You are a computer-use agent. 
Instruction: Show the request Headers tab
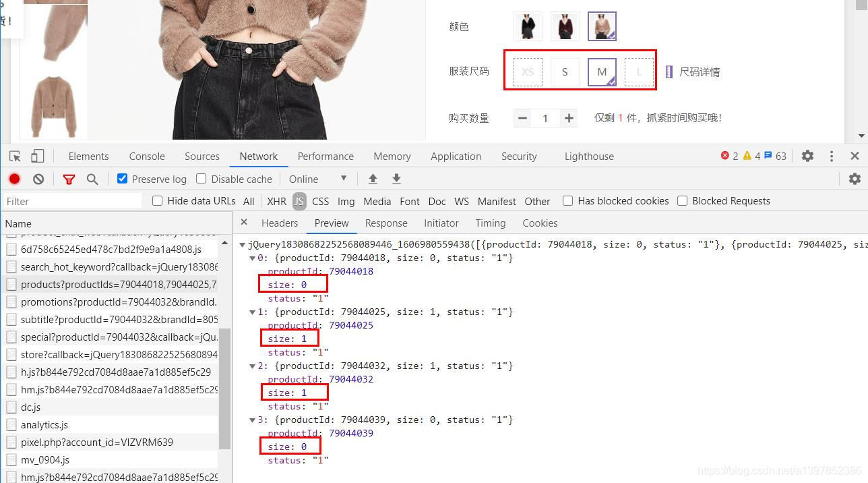280,223
